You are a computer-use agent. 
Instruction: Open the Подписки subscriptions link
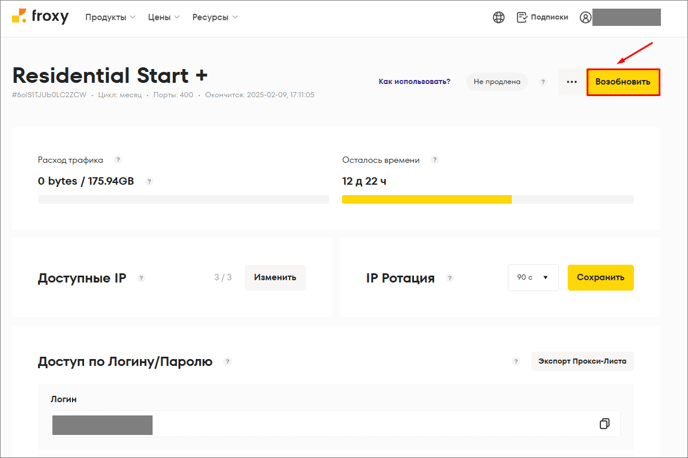542,17
